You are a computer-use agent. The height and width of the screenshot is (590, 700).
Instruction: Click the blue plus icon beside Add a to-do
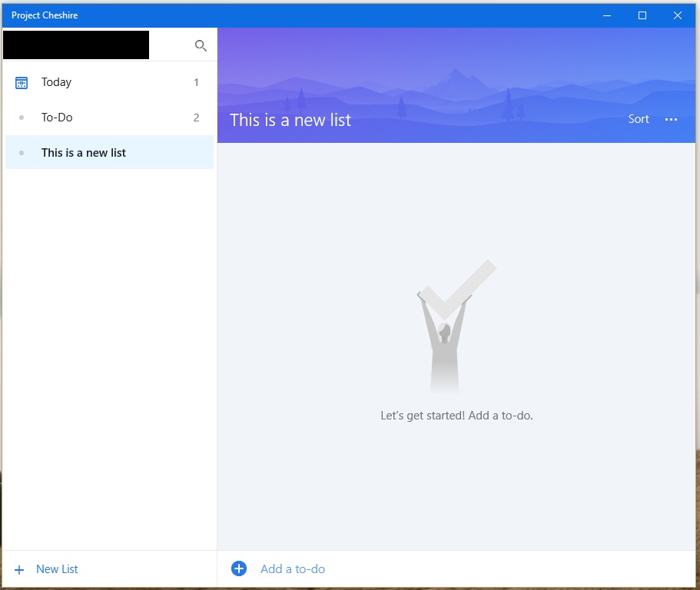tap(239, 568)
